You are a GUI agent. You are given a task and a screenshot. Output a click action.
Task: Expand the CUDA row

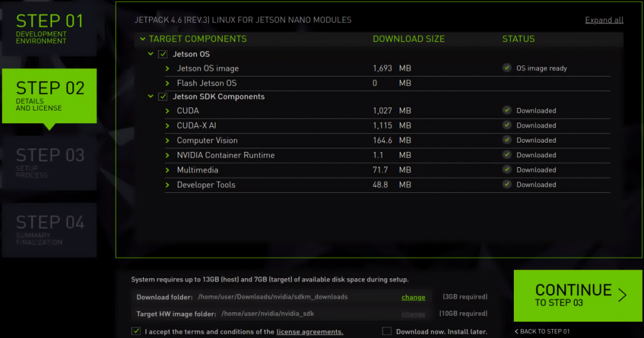click(x=167, y=111)
